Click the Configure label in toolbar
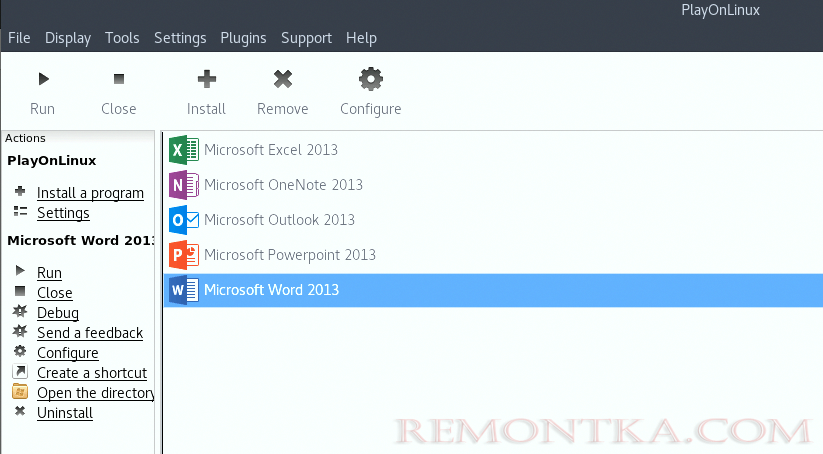This screenshot has width=823, height=454. (371, 109)
